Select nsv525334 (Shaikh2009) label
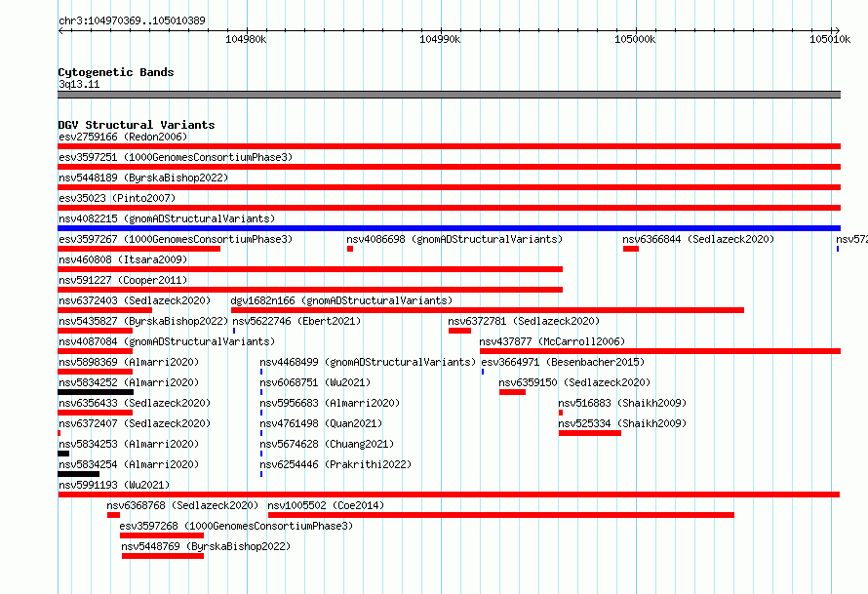The height and width of the screenshot is (594, 868). tap(622, 423)
